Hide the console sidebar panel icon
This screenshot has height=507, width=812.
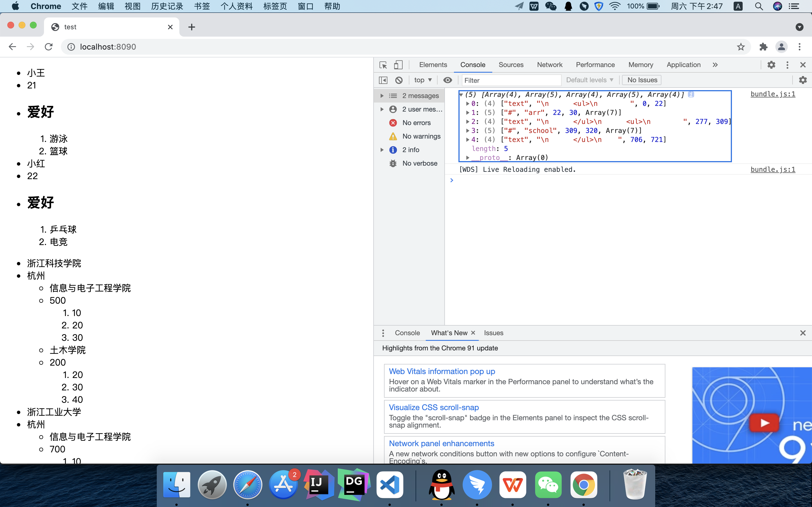[x=383, y=80]
